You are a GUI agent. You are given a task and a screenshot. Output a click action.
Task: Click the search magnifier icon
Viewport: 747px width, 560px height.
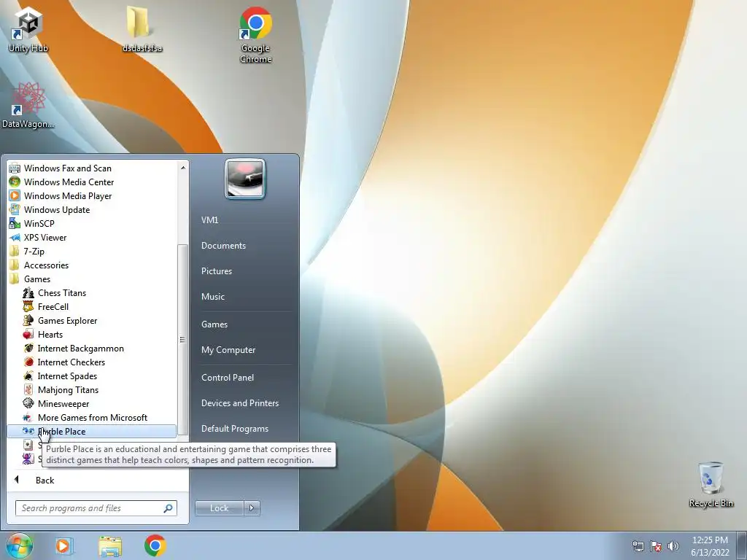(169, 508)
